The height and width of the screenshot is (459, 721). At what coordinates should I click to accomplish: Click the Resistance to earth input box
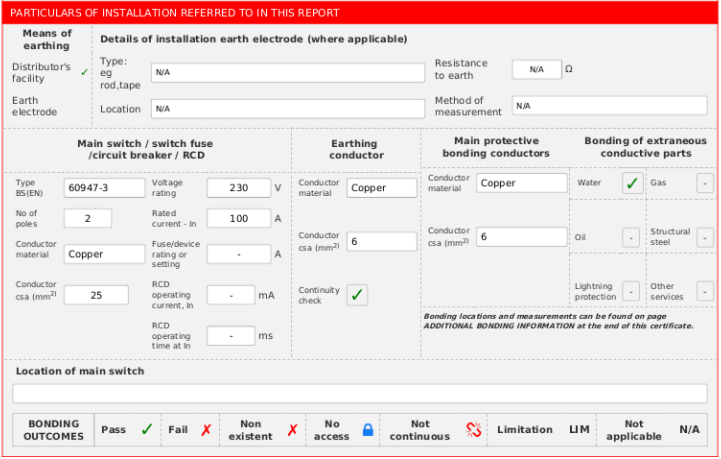point(537,69)
